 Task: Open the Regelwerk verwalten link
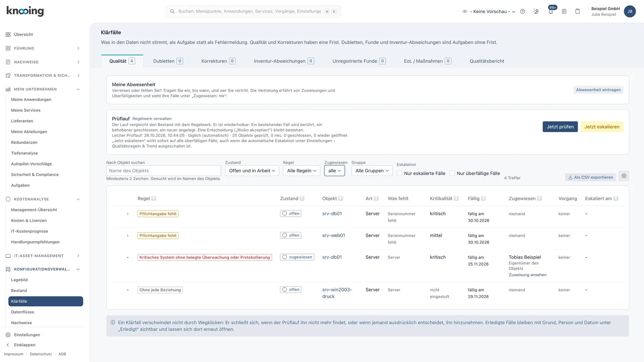(x=152, y=119)
